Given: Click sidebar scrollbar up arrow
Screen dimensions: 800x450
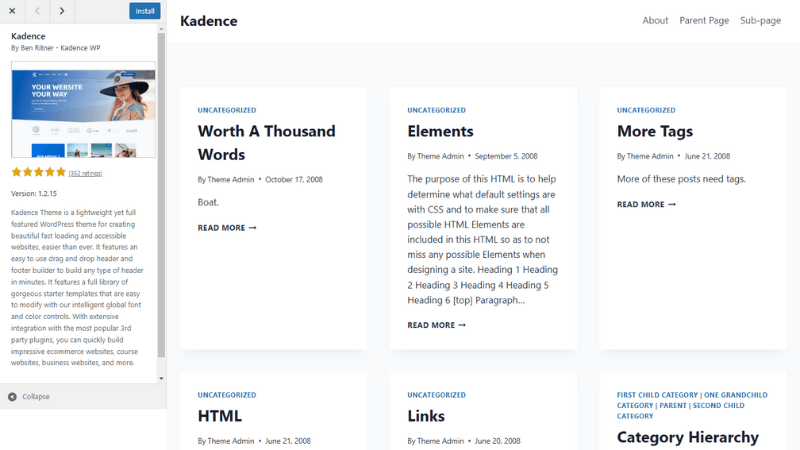Looking at the screenshot, I should [161, 29].
